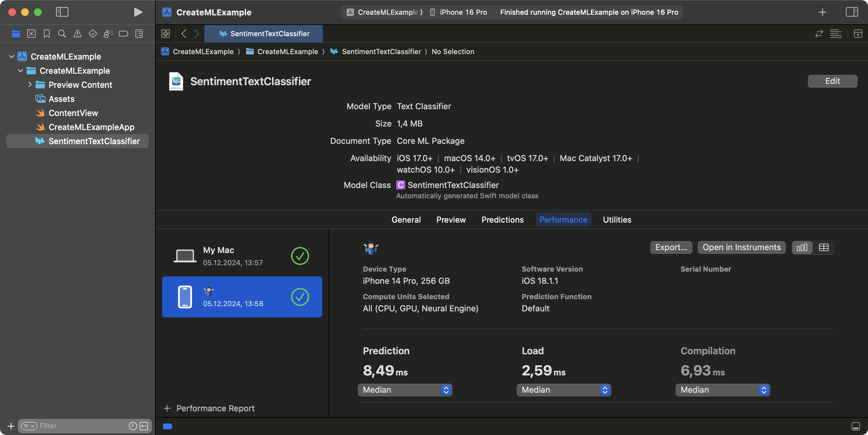Open the Issue navigator warning icon
The width and height of the screenshot is (868, 435).
point(78,34)
